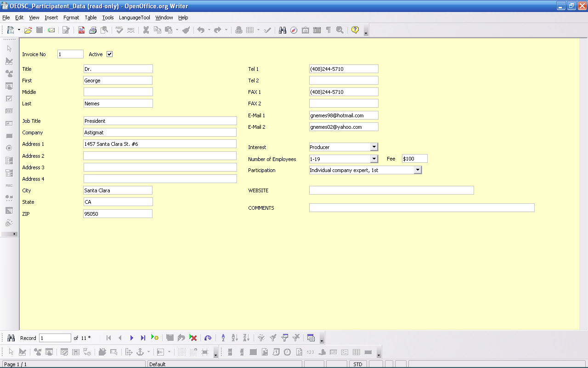This screenshot has width=588, height=368.
Task: Print the file directly
Action: coord(93,29)
